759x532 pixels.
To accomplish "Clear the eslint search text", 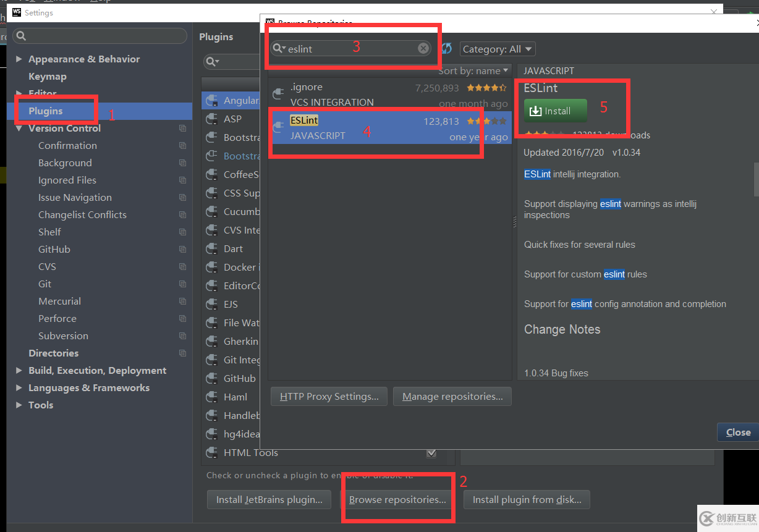I will click(x=423, y=48).
